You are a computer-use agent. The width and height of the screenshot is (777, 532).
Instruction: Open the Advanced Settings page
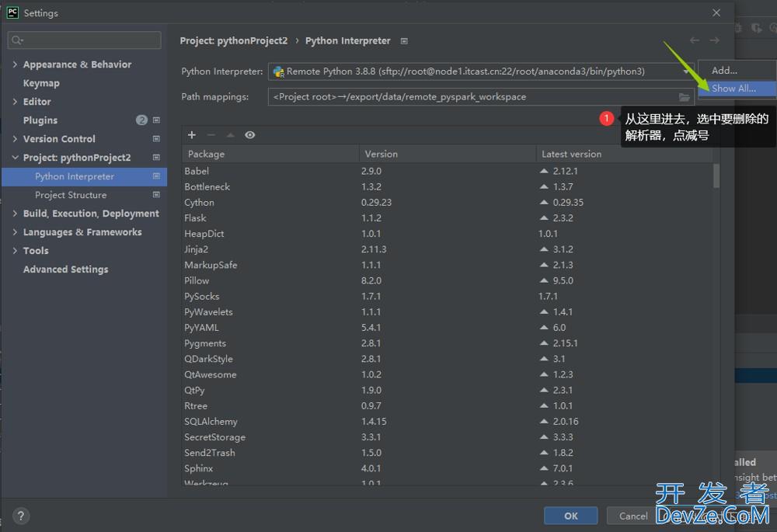pos(65,269)
